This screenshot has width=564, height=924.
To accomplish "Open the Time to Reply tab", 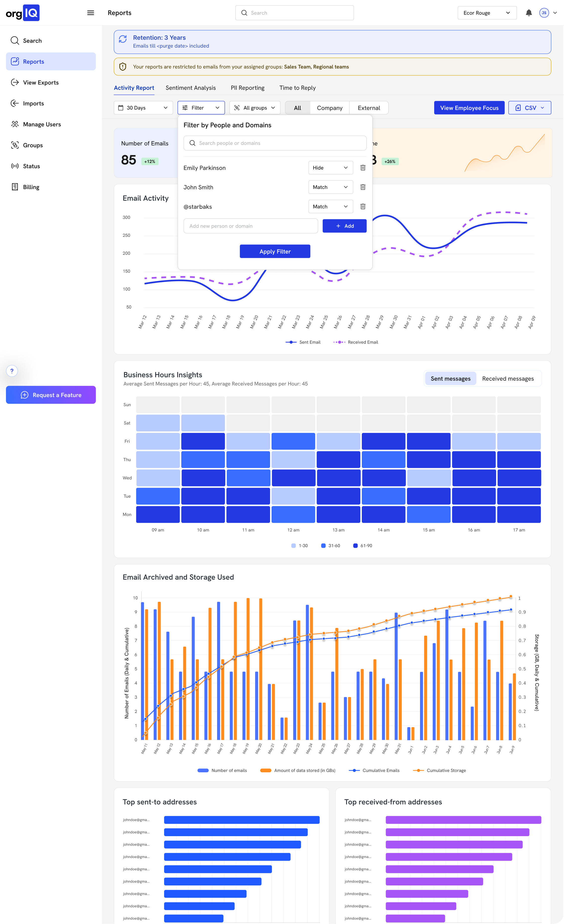I will (297, 88).
